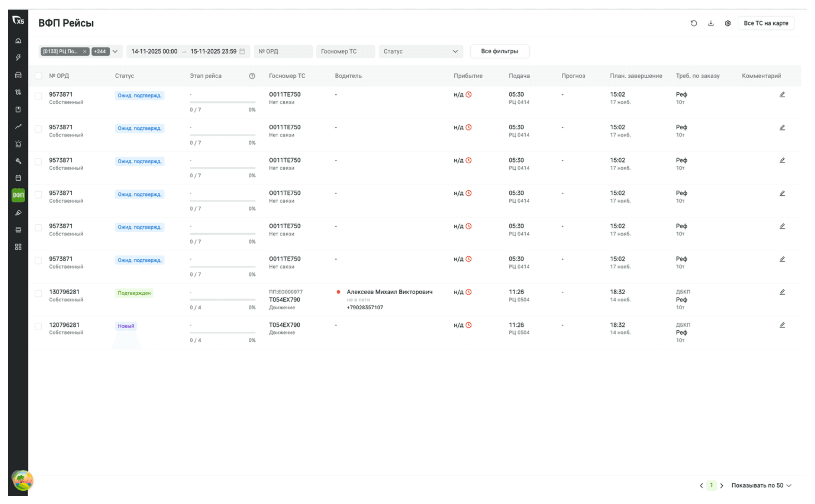Open table settings gear icon

pyautogui.click(x=728, y=23)
